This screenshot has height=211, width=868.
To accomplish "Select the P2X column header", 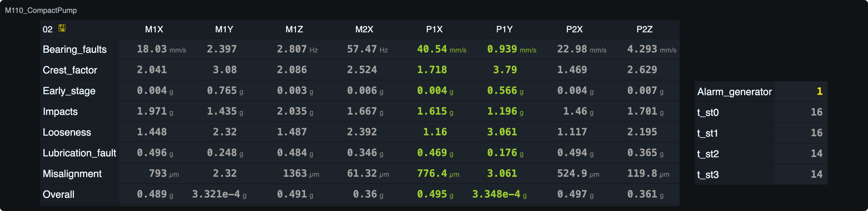I will pyautogui.click(x=575, y=29).
